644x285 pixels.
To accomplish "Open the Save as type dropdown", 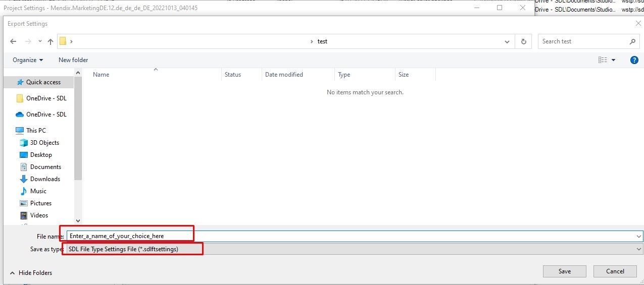I will coord(639,249).
